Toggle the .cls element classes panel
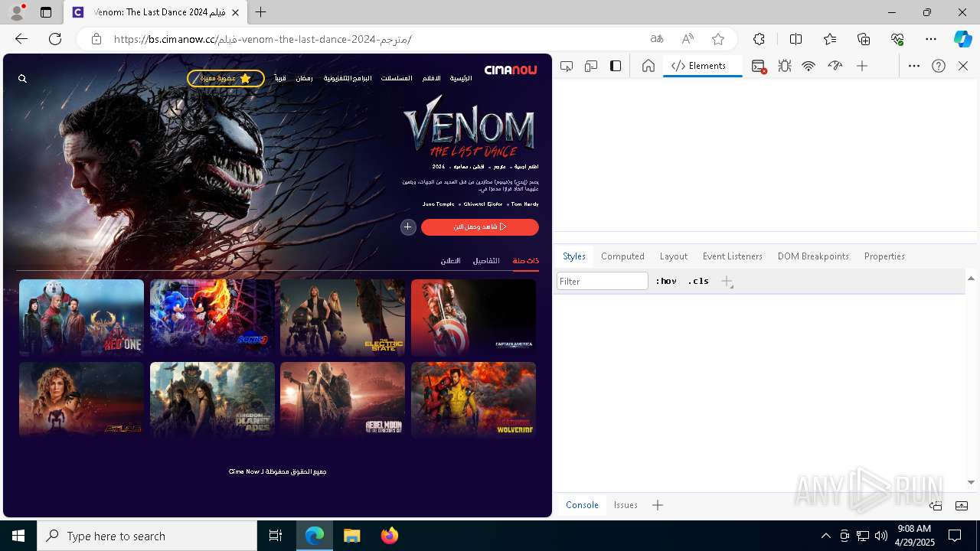 pyautogui.click(x=698, y=281)
